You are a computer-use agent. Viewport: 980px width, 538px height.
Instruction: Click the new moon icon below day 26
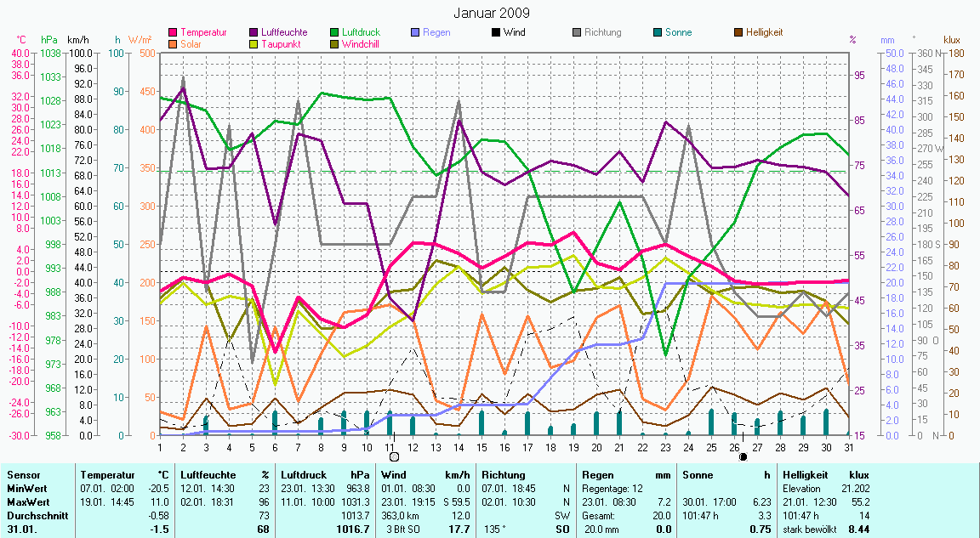(743, 457)
